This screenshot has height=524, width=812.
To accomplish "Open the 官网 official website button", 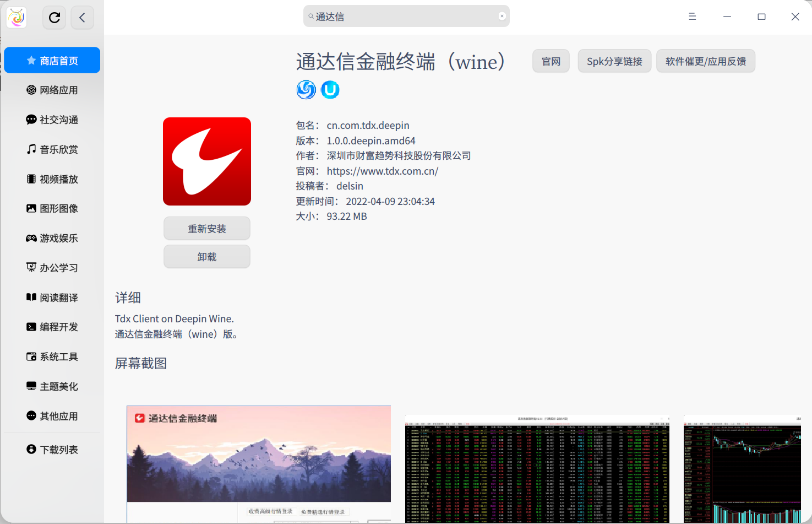I will (551, 61).
